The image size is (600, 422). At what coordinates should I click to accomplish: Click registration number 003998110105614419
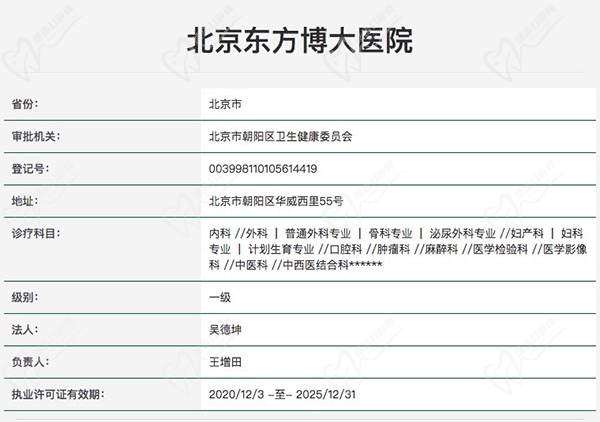tap(263, 169)
